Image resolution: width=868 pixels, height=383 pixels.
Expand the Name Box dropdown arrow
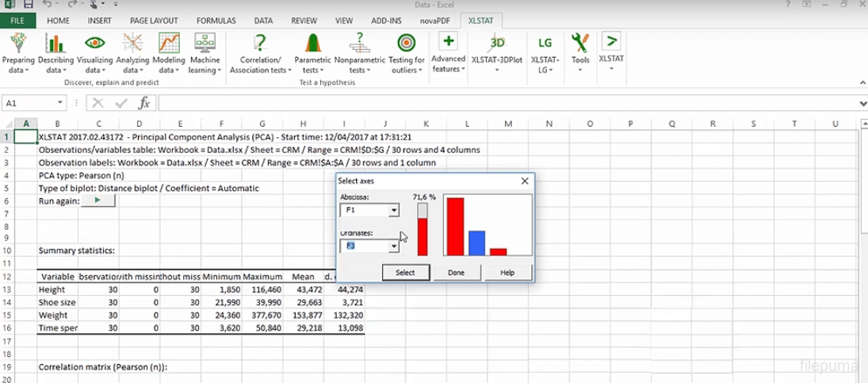pos(60,103)
